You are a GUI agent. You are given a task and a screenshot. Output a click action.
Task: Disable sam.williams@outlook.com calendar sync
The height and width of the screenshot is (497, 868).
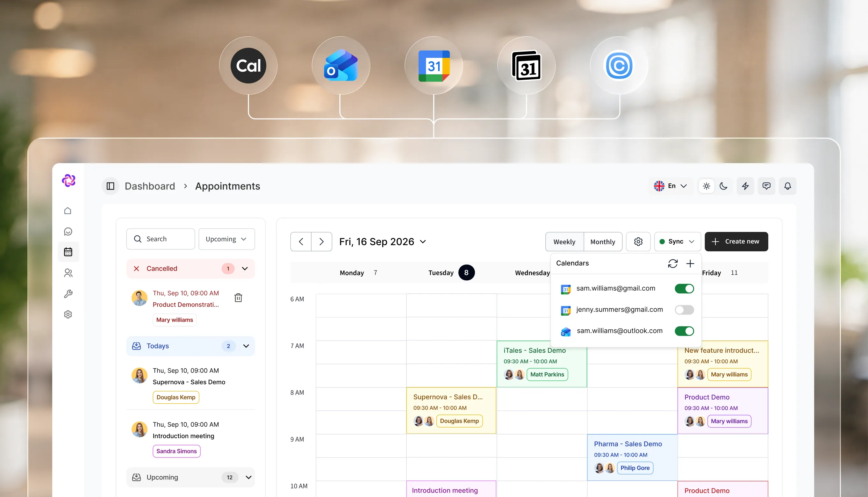coord(684,331)
